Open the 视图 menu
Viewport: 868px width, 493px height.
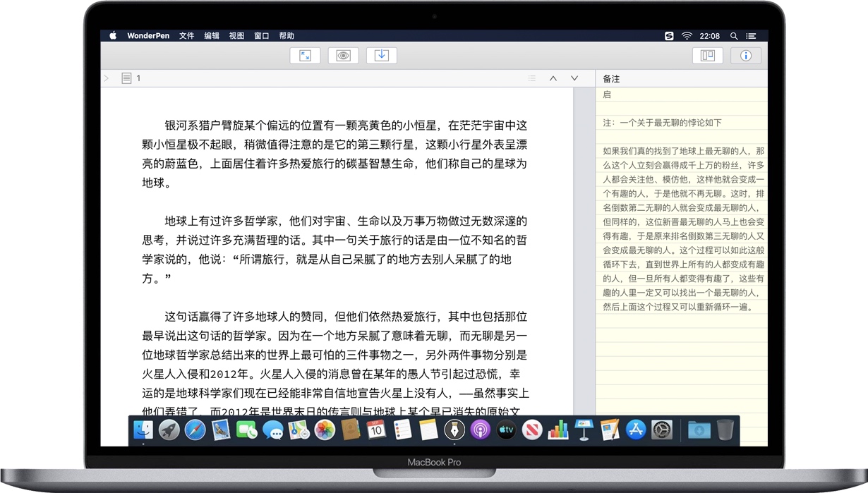(236, 35)
